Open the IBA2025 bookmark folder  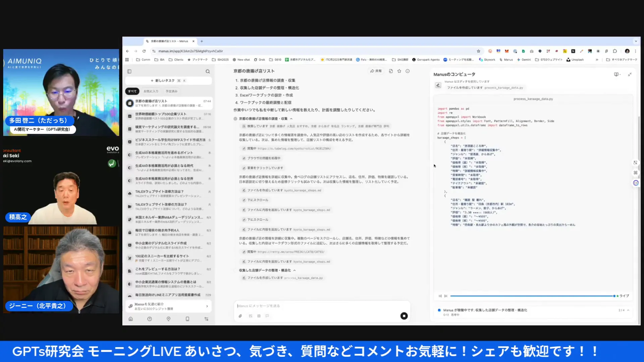[x=220, y=60]
